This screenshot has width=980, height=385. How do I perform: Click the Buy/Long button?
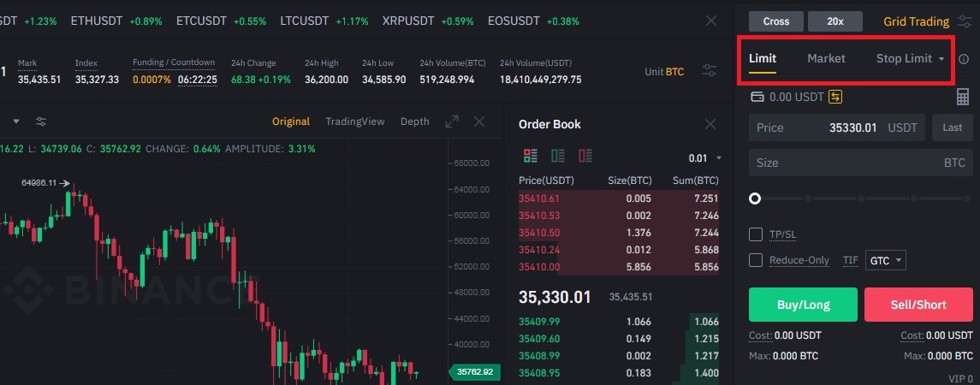pos(803,305)
